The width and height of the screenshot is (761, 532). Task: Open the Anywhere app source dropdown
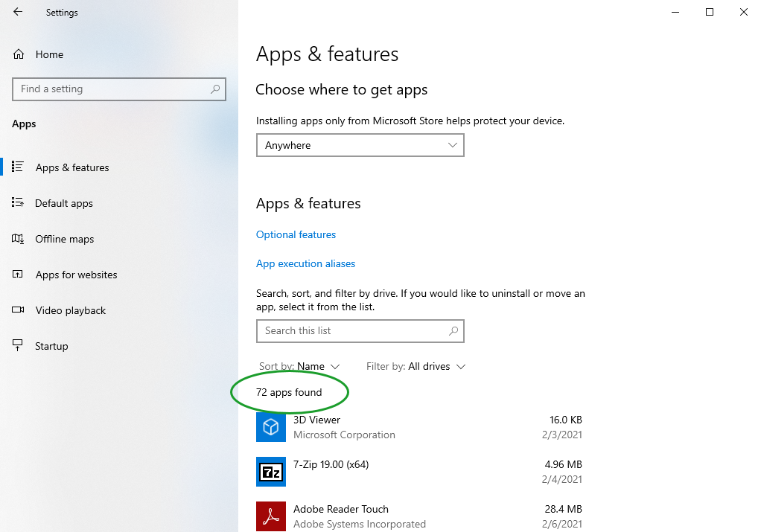(x=360, y=145)
